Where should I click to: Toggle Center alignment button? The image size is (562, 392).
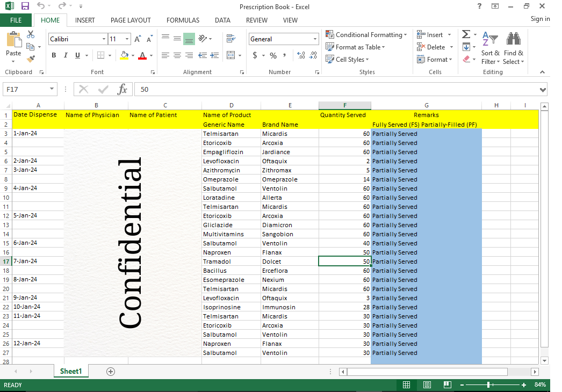(x=177, y=55)
